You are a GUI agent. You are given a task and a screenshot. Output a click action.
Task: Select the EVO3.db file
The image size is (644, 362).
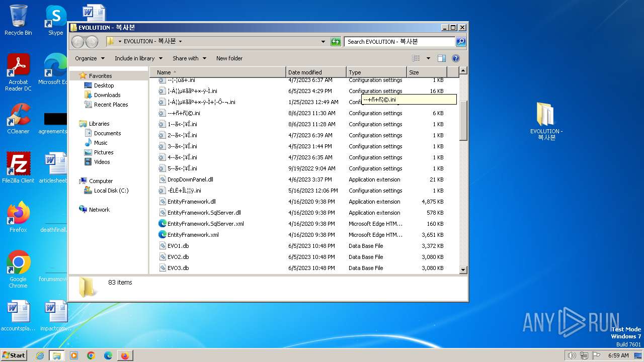tap(178, 268)
